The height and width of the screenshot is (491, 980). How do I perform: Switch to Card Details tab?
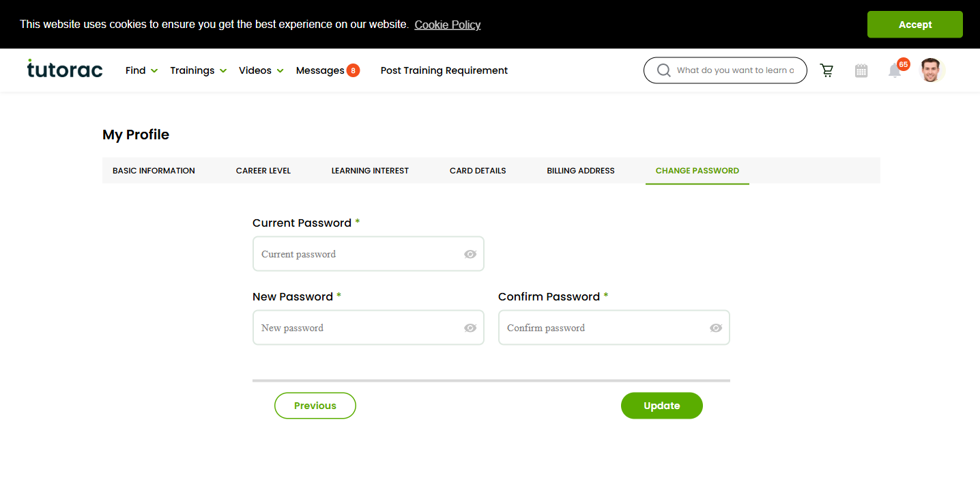coord(478,171)
